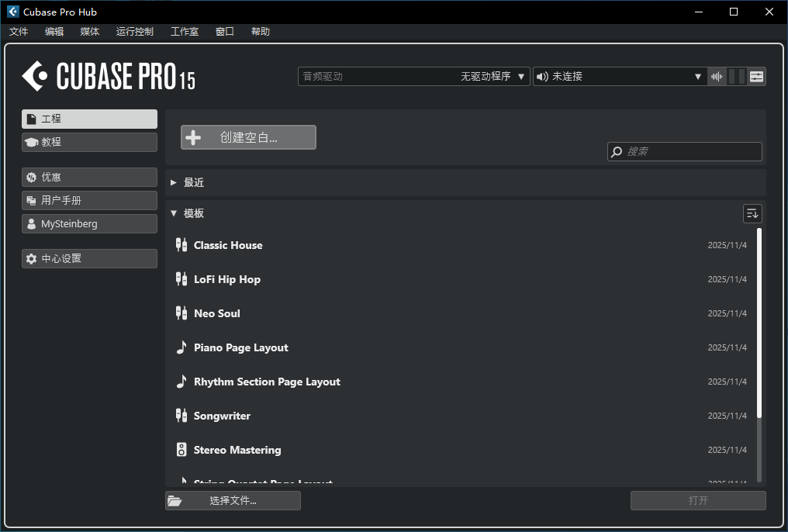Collapse the 模板 templates section
788x532 pixels.
(174, 213)
